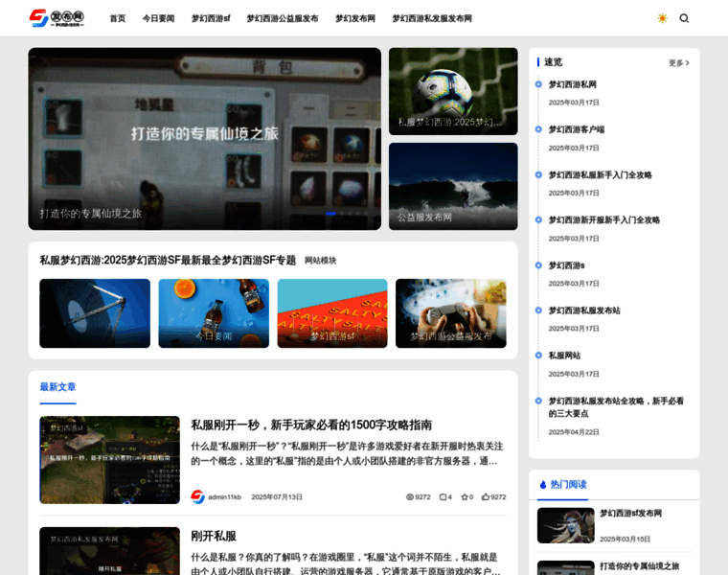This screenshot has height=575, width=728.
Task: Open the 私服网站 timeline entry
Action: pyautogui.click(x=564, y=356)
